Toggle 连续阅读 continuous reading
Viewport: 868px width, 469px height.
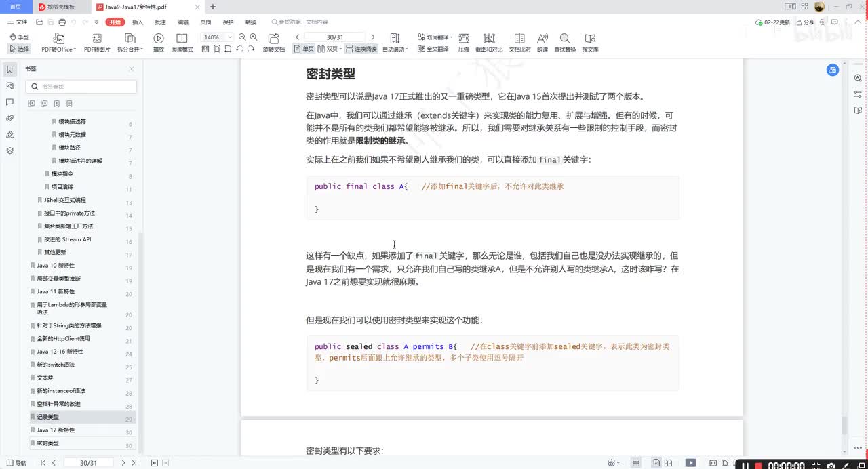pyautogui.click(x=361, y=49)
